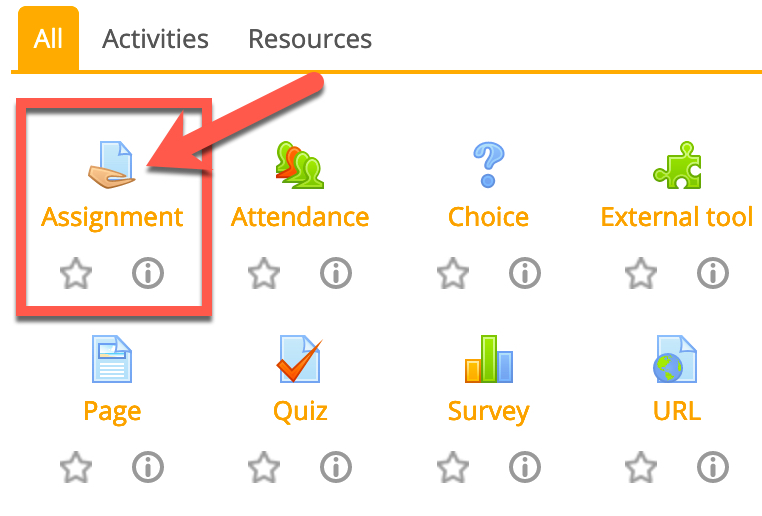View information for the Choice activity
Image resolution: width=762 pixels, height=516 pixels.
pos(525,272)
